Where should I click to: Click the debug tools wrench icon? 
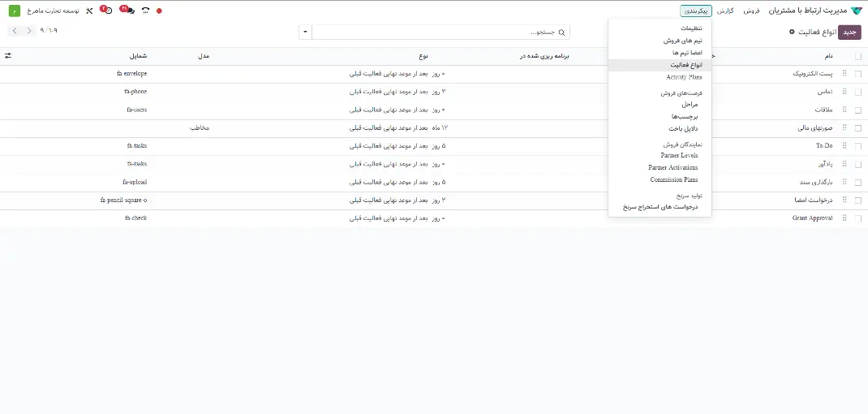pos(89,11)
